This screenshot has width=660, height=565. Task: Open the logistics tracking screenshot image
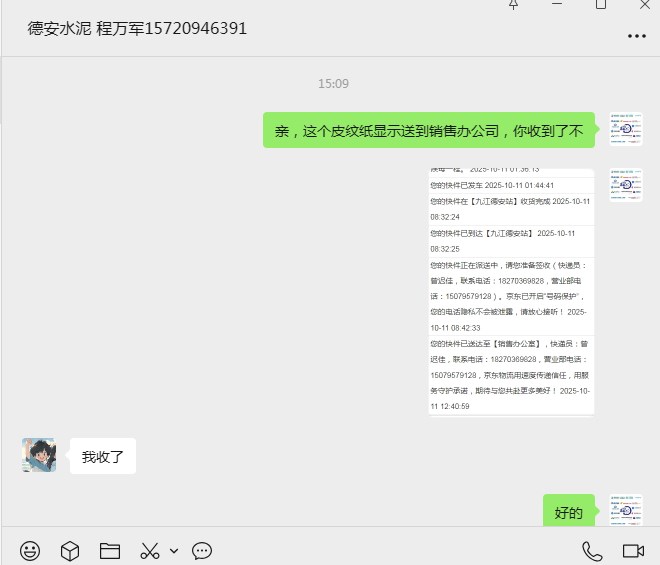point(511,292)
